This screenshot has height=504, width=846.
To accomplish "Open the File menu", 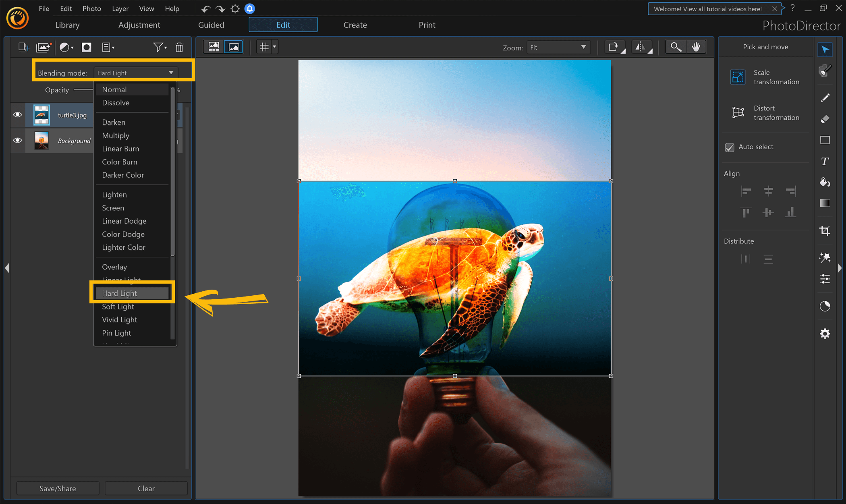I will point(44,8).
